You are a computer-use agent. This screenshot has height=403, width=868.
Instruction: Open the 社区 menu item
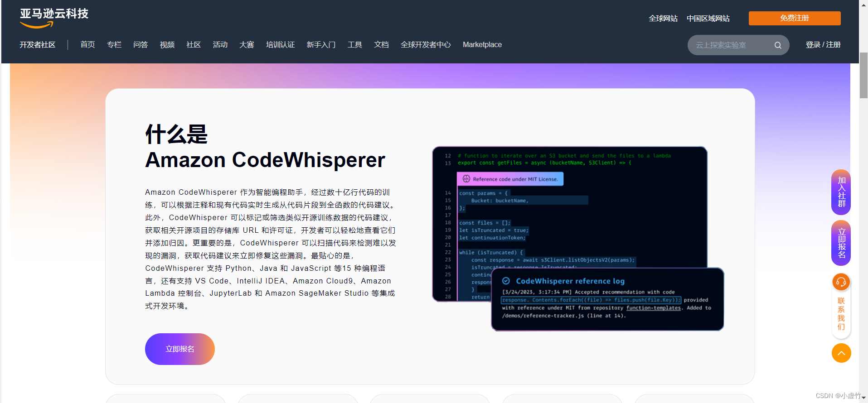coord(194,45)
